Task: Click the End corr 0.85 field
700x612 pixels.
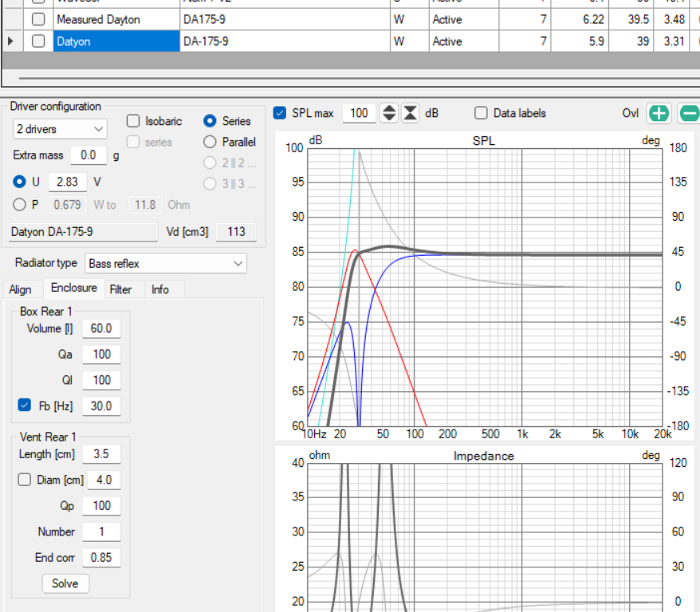Action: click(x=101, y=558)
